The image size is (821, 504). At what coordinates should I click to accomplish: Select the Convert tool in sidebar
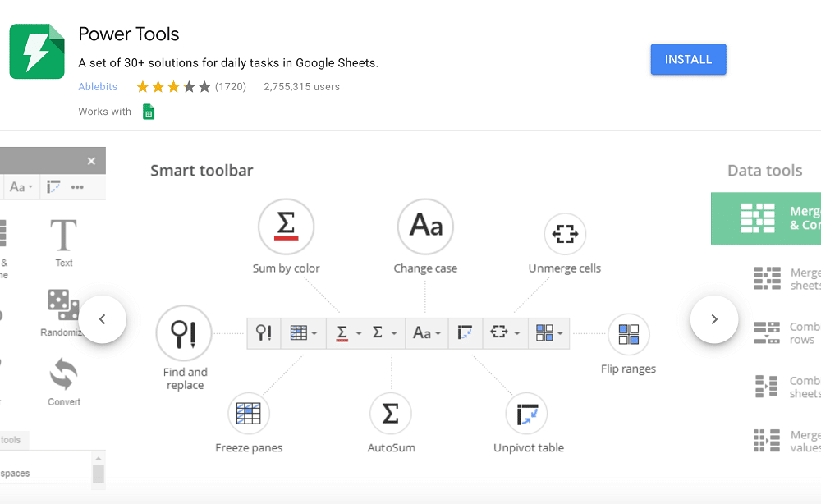tap(64, 382)
